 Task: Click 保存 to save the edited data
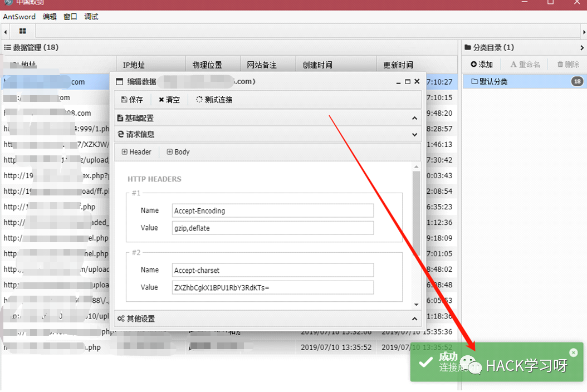click(132, 100)
